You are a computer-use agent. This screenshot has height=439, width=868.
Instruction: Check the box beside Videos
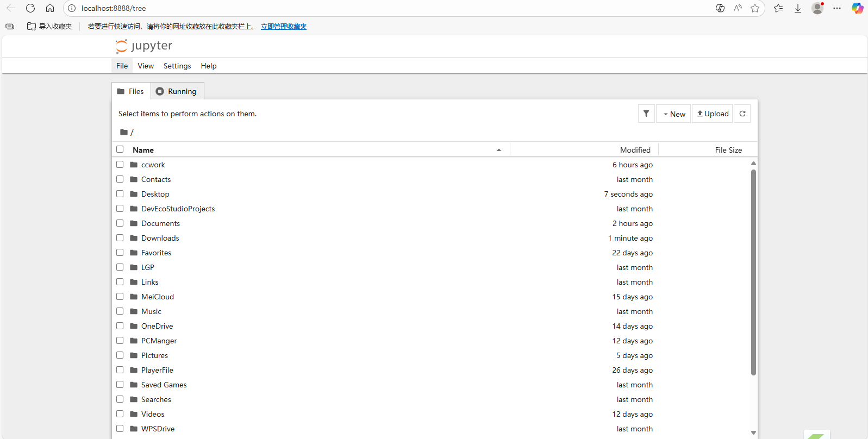pyautogui.click(x=120, y=414)
